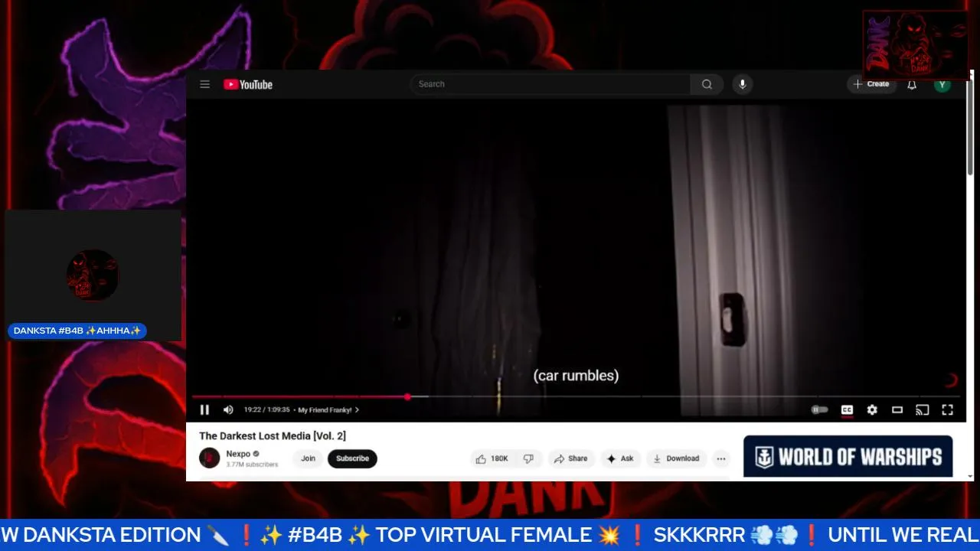980x551 pixels.
Task: Open the Ask AI button
Action: click(620, 458)
